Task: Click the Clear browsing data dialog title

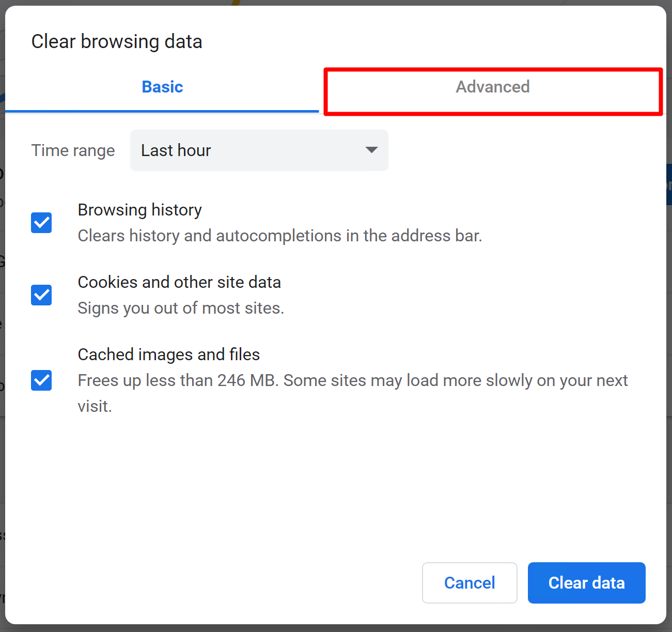Action: pyautogui.click(x=116, y=41)
